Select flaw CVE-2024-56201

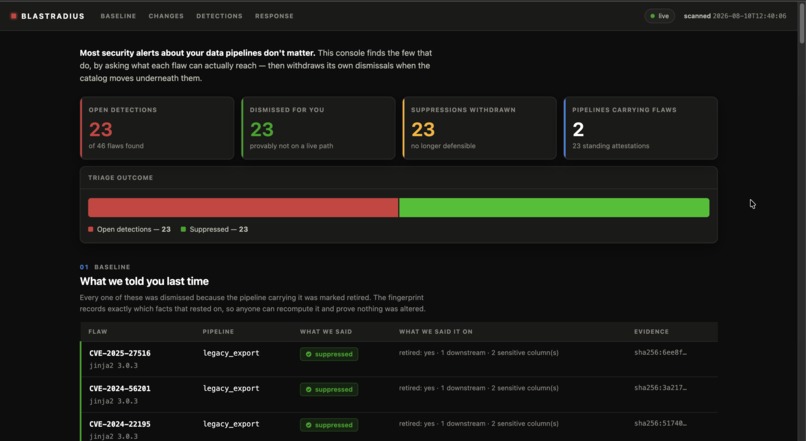click(x=120, y=389)
